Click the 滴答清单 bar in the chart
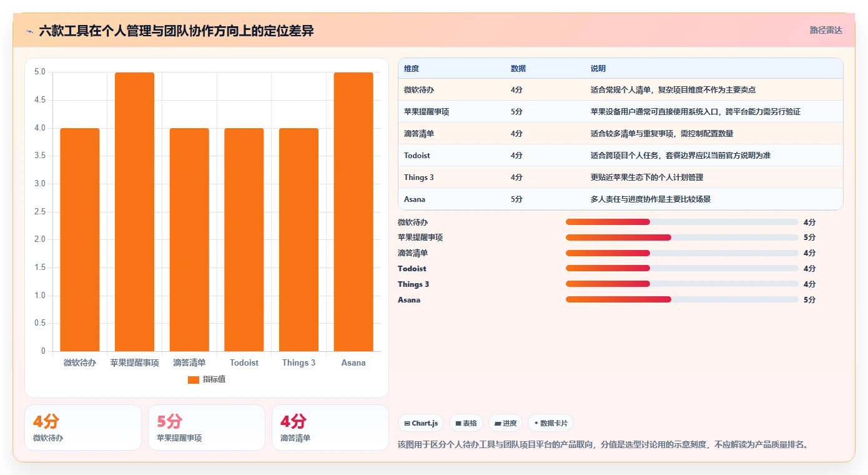The image size is (868, 475). pos(189,240)
